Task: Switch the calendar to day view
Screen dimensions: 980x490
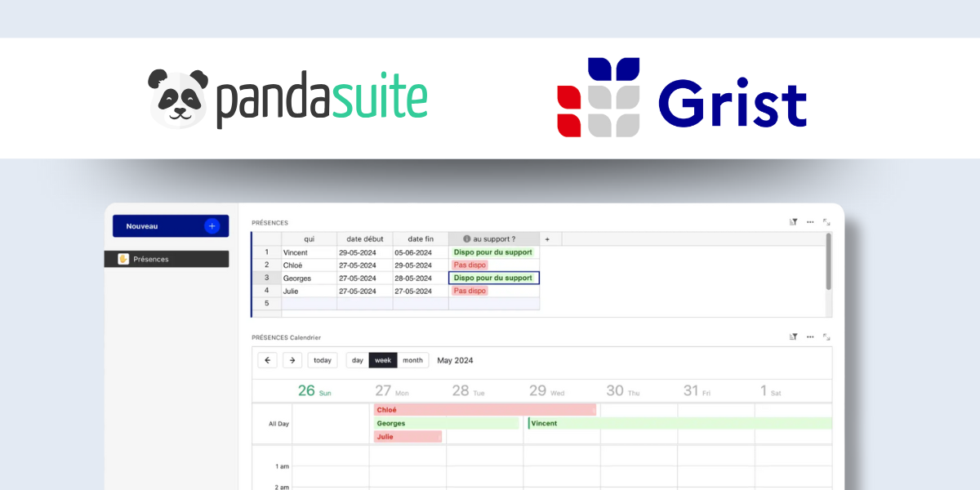Action: point(357,359)
